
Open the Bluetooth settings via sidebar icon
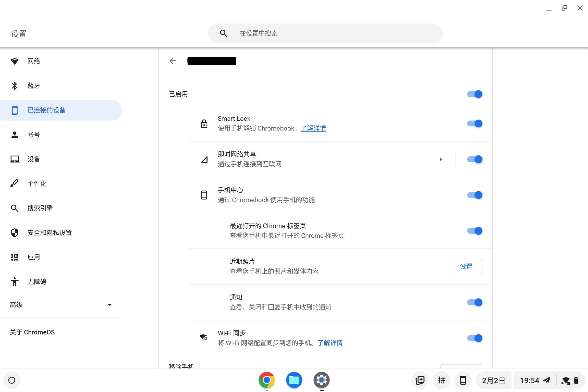click(15, 86)
